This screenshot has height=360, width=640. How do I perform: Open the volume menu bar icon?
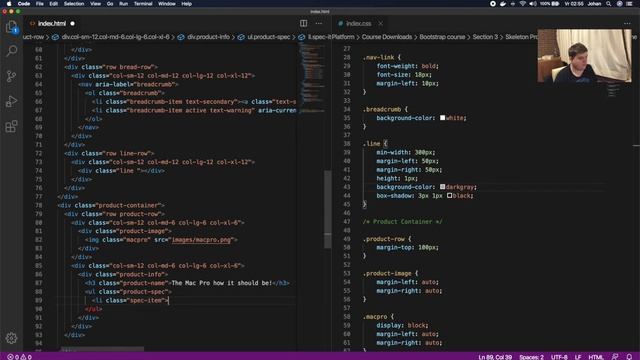click(533, 4)
